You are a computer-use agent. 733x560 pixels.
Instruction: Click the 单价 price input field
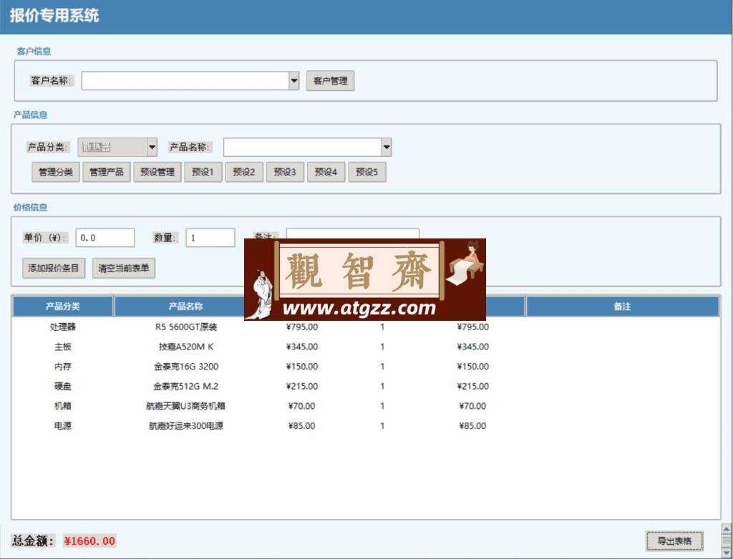coord(105,238)
